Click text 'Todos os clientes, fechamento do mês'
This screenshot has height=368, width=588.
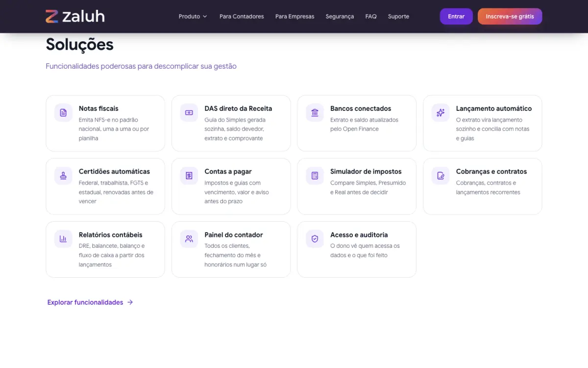pyautogui.click(x=233, y=250)
